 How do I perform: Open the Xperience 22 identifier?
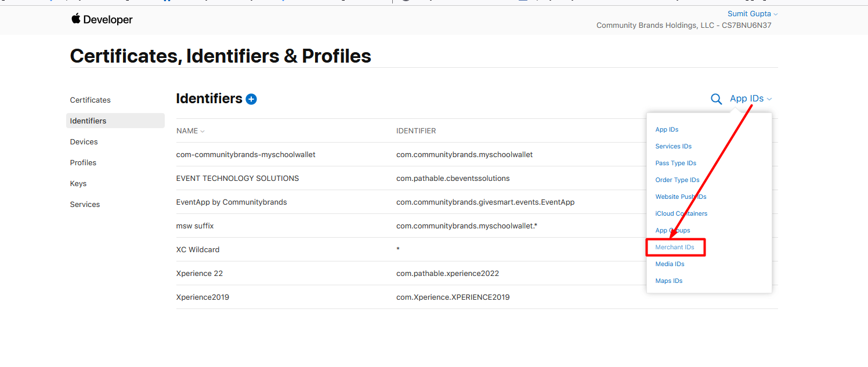200,274
